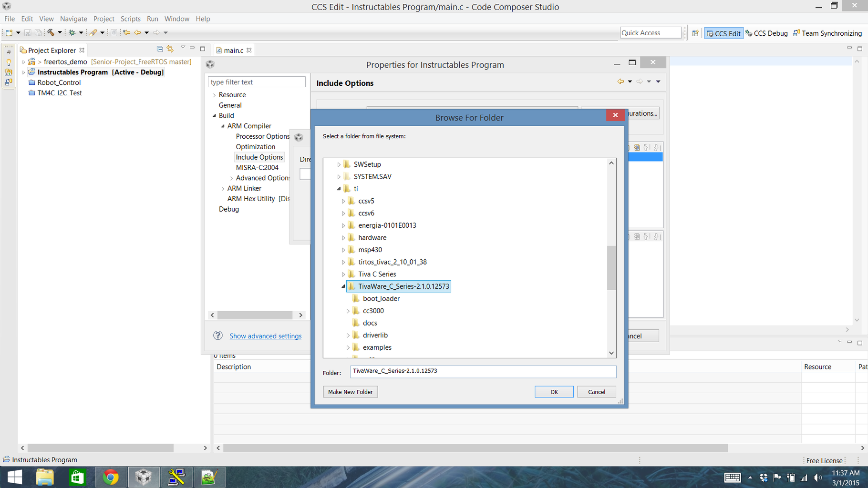The image size is (868, 488).
Task: Collapse all projects in Project Explorer
Action: tap(159, 49)
